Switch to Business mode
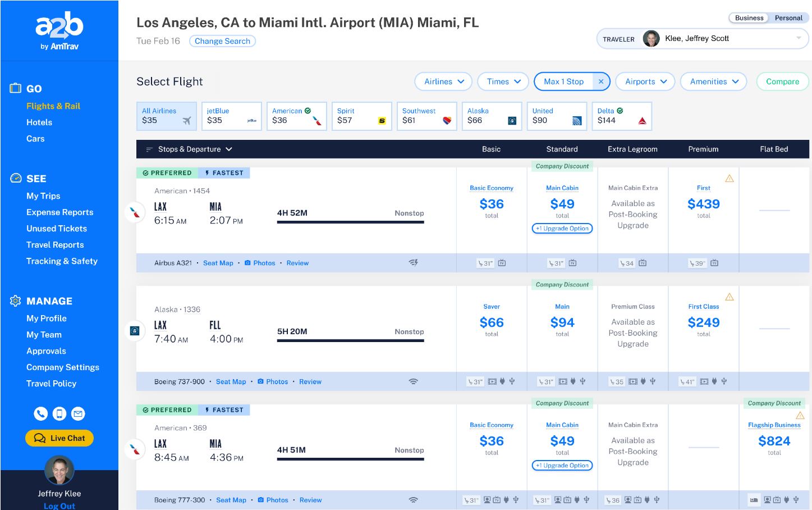 749,18
